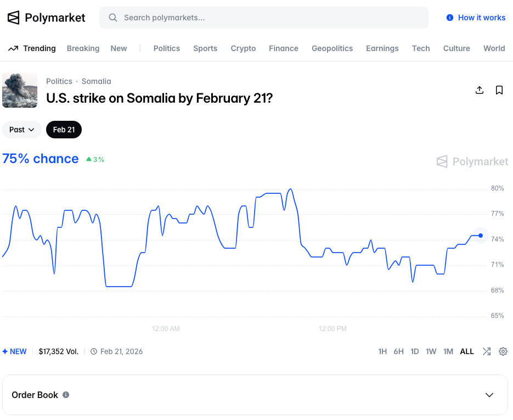Click the Trending arrow icon

[13, 48]
